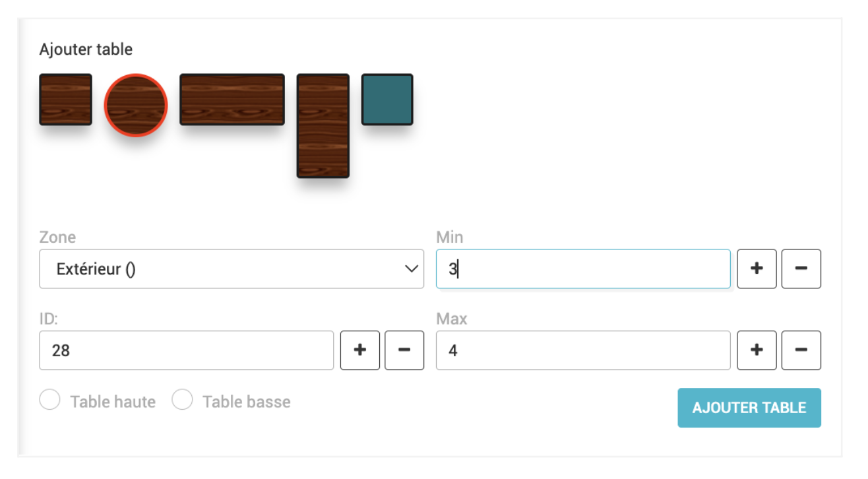Select the Table basse radio option
The image size is (868, 479).
click(x=182, y=400)
